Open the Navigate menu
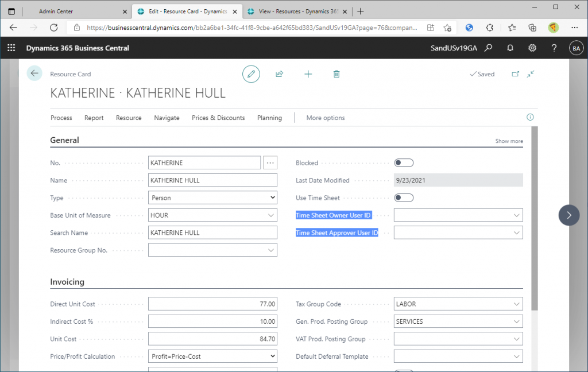 coord(167,118)
